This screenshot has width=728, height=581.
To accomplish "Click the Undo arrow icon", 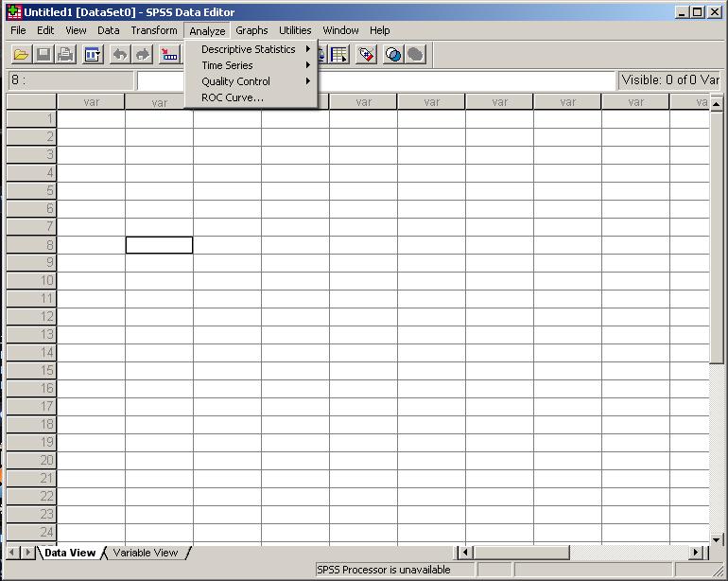I will (120, 55).
